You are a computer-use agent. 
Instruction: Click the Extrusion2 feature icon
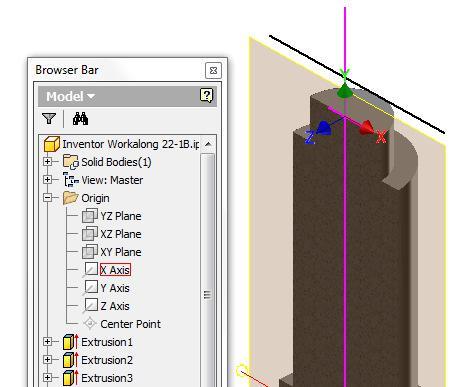coord(71,360)
